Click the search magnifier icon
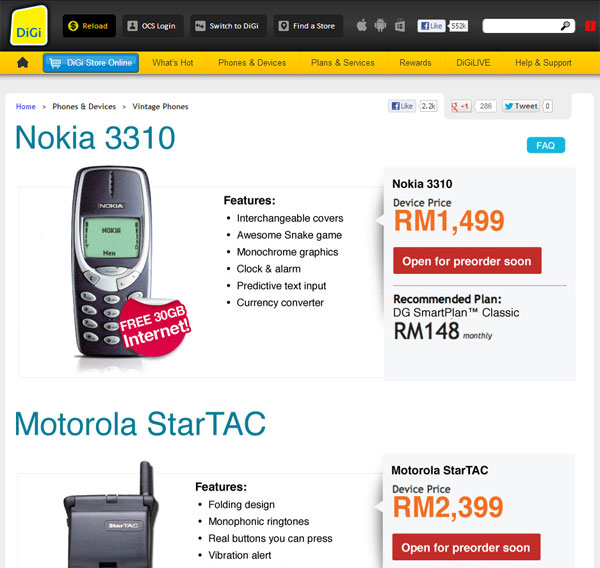Screen dimensions: 600x568 click(x=566, y=26)
